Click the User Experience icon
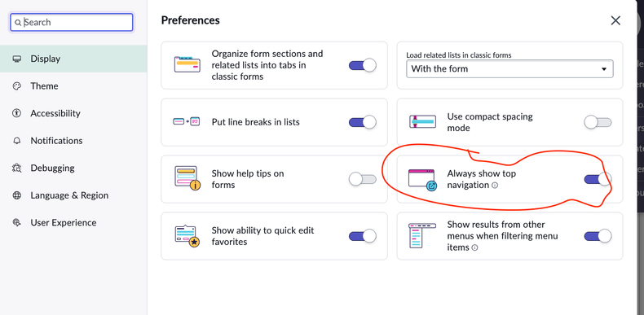Screen dimensions: 644x315 pyautogui.click(x=17, y=223)
